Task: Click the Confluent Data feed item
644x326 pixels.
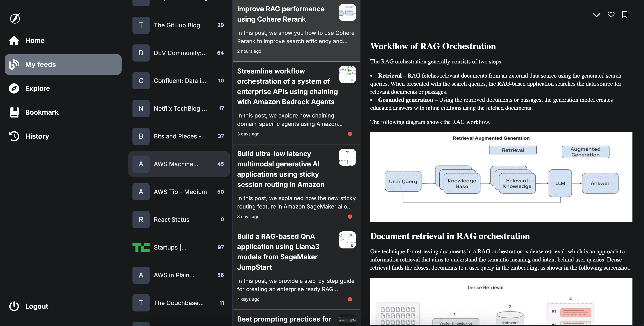Action: [x=179, y=80]
